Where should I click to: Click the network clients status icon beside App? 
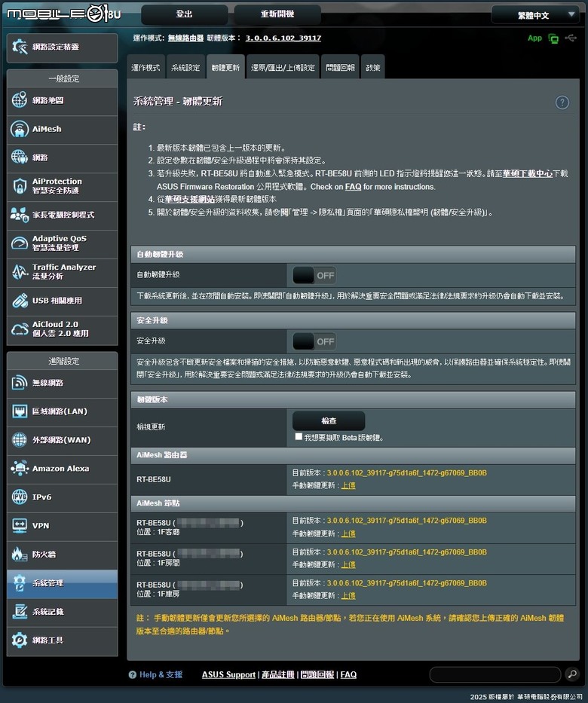click(553, 38)
